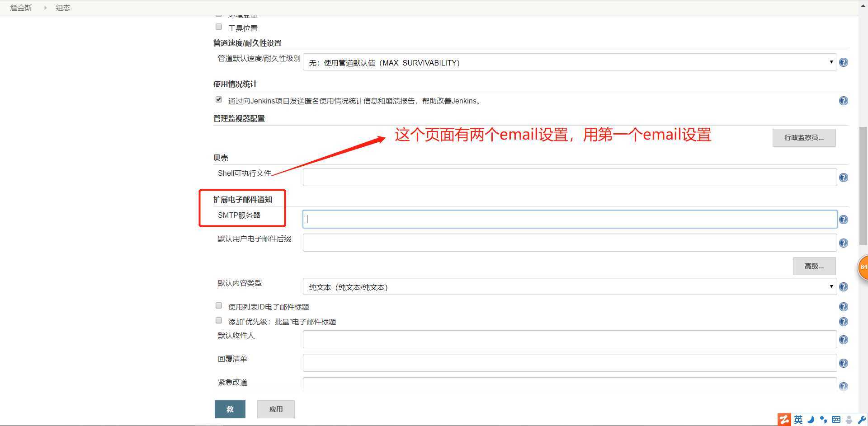The image size is (868, 426).
Task: Click the 管理监视器配置 section heading
Action: (239, 118)
